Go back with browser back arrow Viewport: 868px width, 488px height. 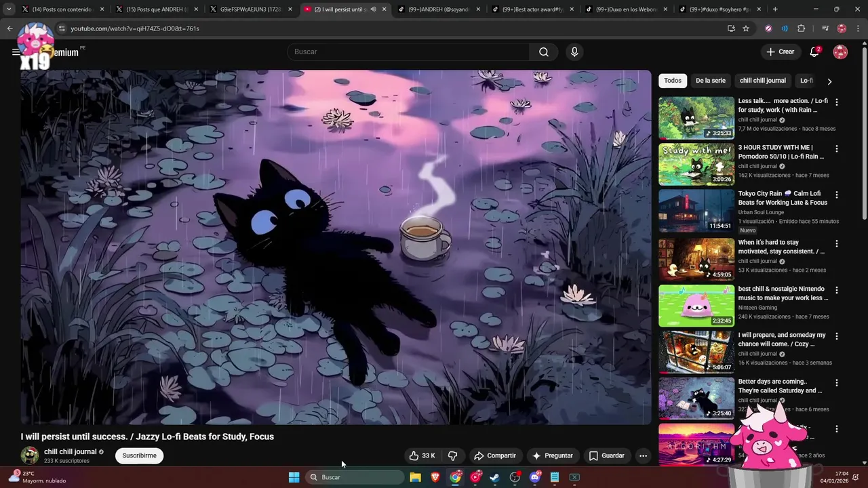coord(9,28)
